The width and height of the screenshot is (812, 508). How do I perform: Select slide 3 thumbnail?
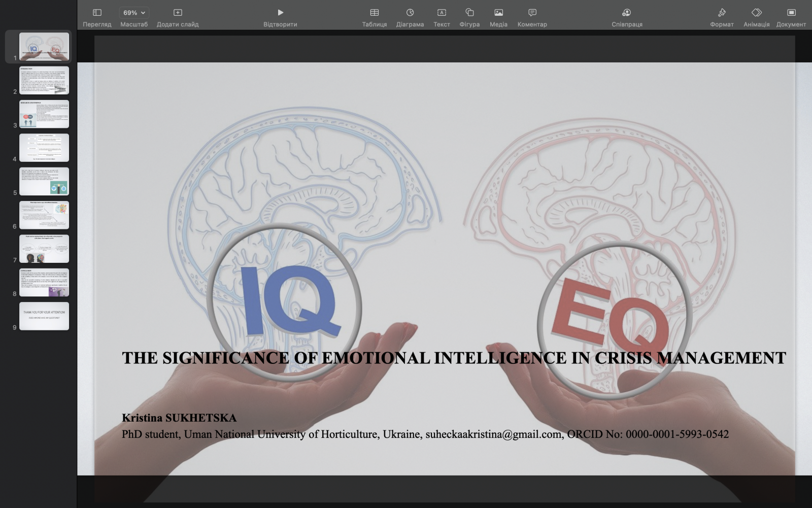click(44, 114)
